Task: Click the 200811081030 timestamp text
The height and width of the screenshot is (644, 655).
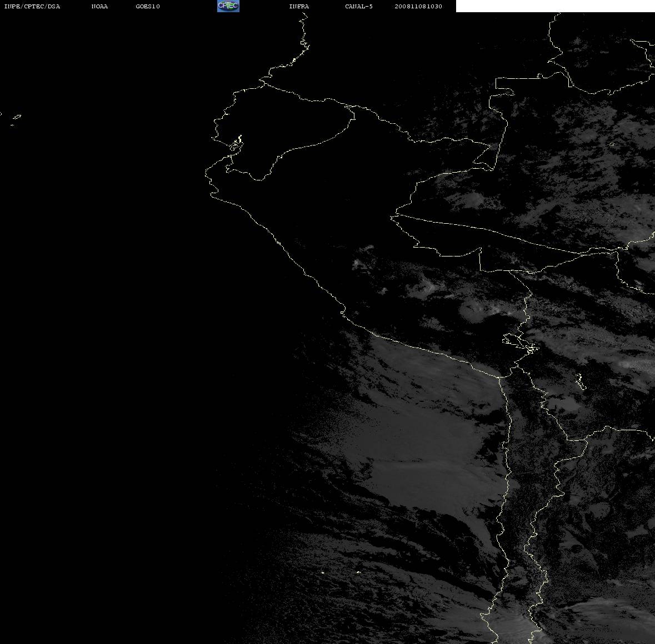Action: click(418, 6)
